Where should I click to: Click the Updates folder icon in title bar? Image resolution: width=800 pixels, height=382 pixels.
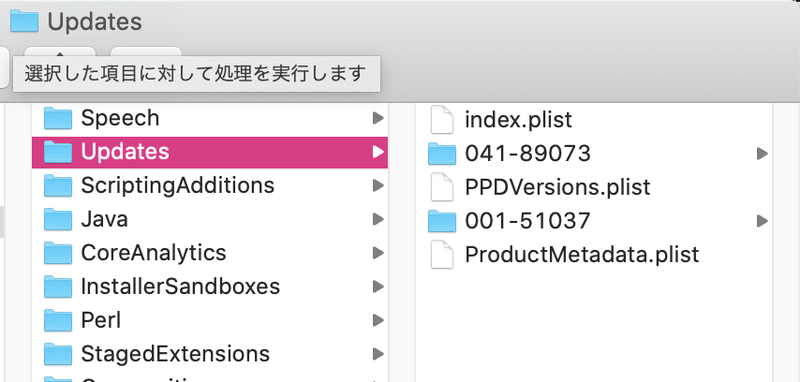(x=24, y=21)
